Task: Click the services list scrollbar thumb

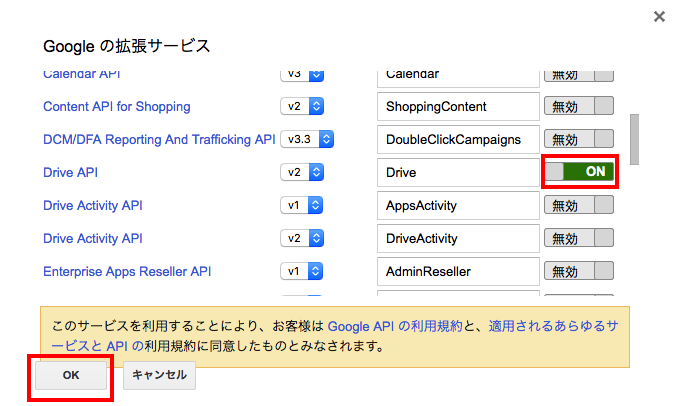Action: [634, 139]
